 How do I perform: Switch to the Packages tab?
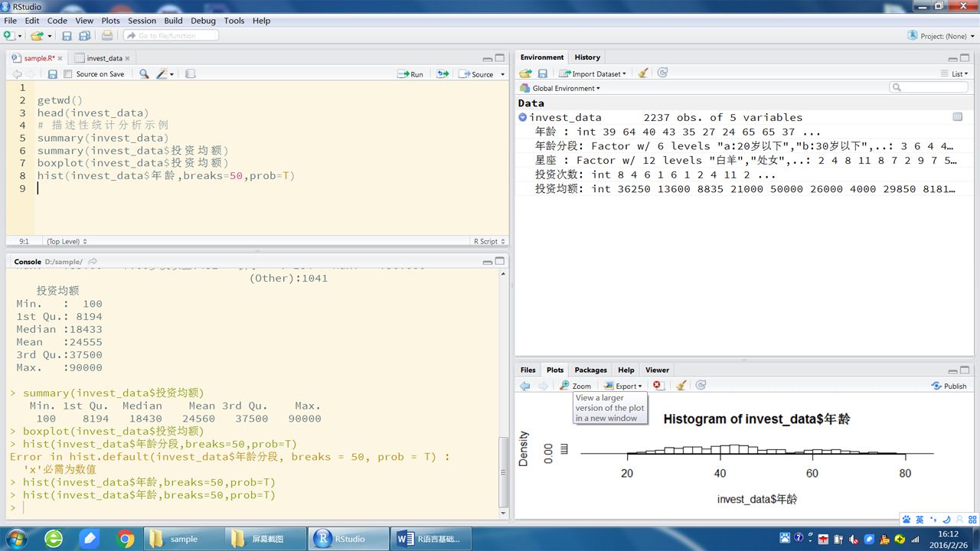tap(590, 370)
